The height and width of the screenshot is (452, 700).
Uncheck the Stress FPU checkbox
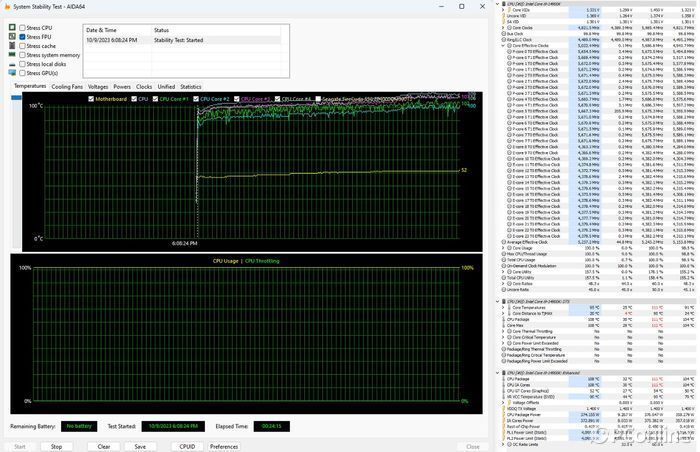pos(22,37)
